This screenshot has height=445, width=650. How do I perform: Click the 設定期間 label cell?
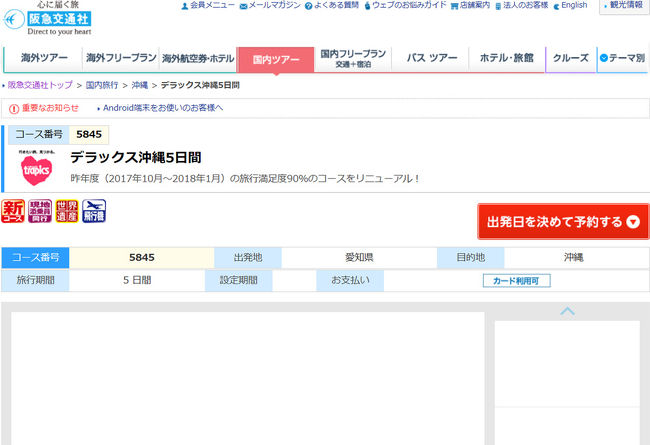(239, 281)
